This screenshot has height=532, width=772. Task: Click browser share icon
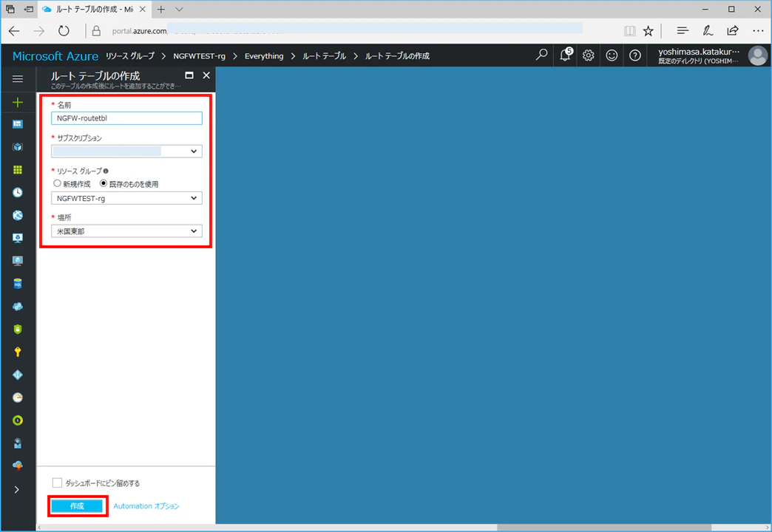[733, 30]
